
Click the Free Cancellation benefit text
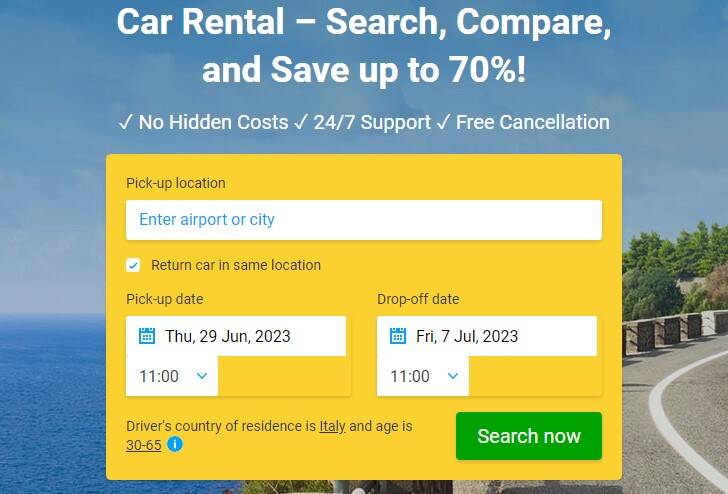533,123
